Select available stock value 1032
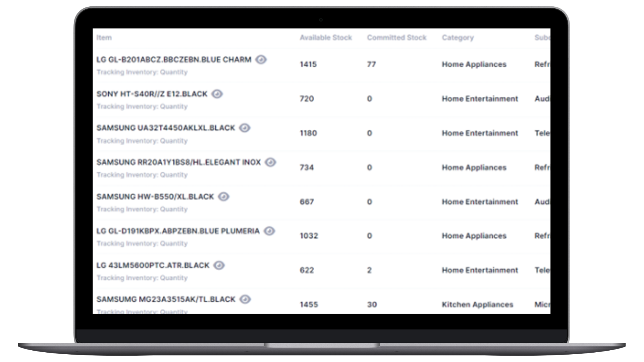This screenshot has width=644, height=362. click(309, 236)
